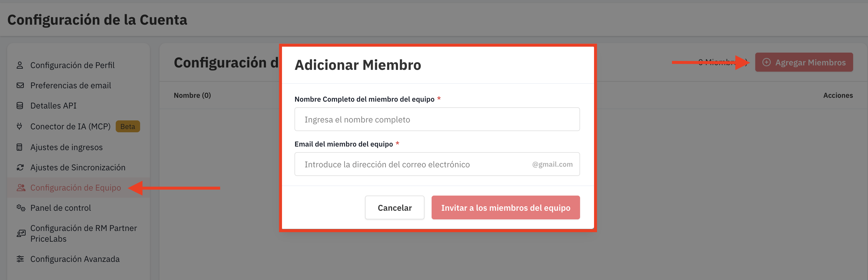The height and width of the screenshot is (280, 868).
Task: Click the @gmail.com suffix hint
Action: 552,164
